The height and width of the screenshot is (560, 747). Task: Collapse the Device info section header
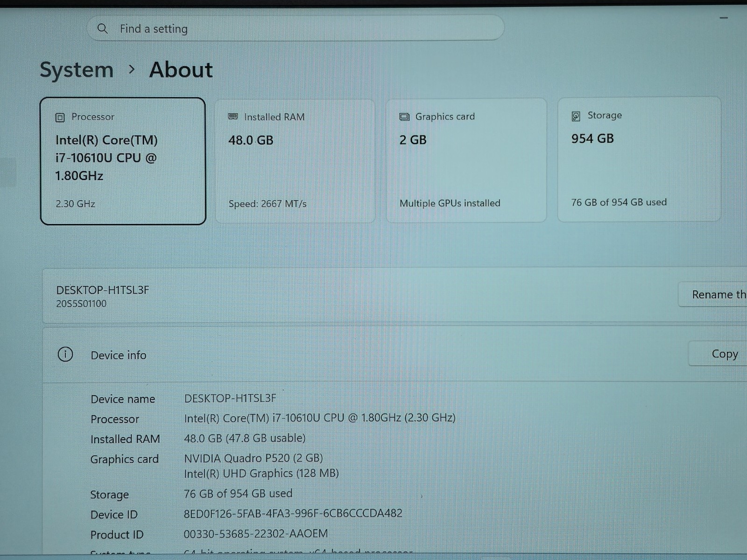(x=395, y=355)
